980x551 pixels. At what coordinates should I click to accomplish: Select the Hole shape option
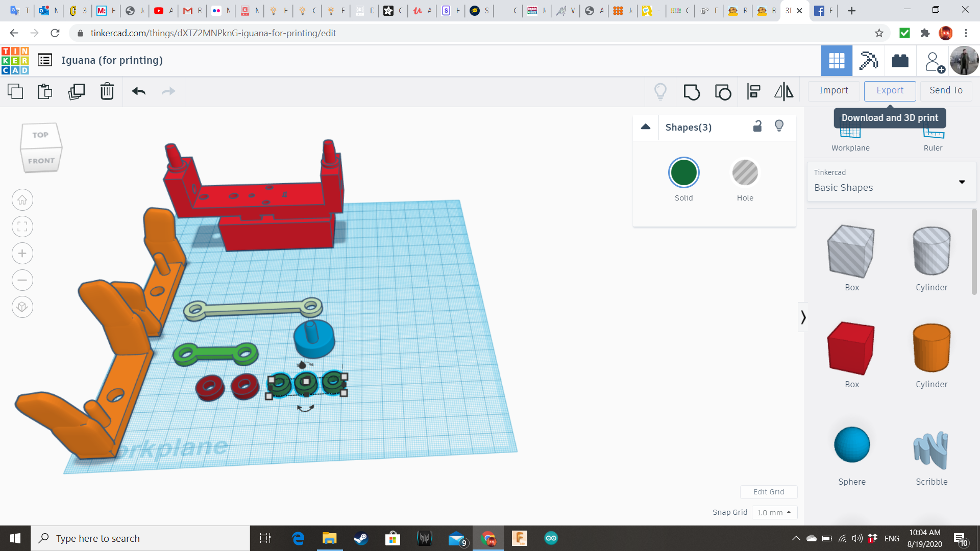click(x=745, y=173)
